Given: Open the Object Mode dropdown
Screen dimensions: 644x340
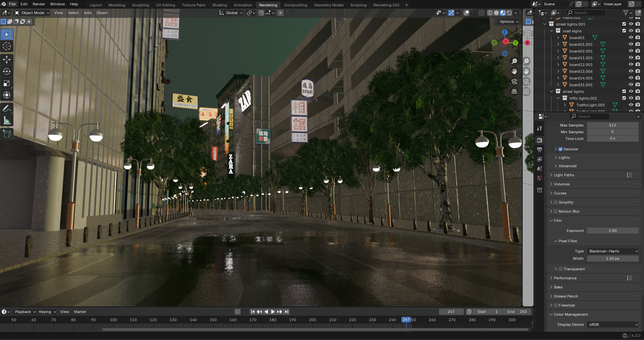Looking at the screenshot, I should pos(32,13).
